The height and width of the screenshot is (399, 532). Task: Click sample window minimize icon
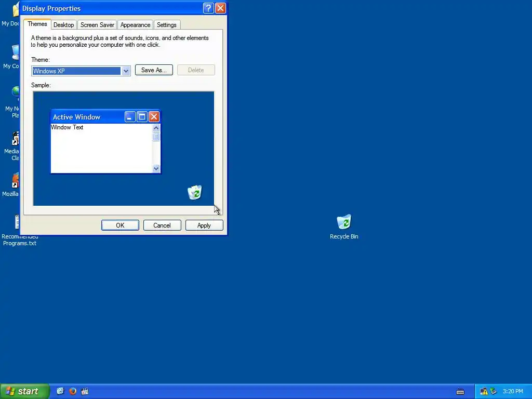(x=130, y=117)
